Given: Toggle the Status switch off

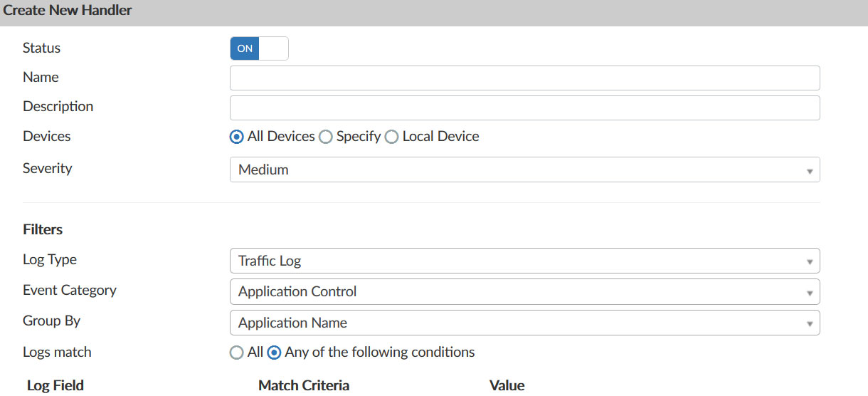Looking at the screenshot, I should pos(259,48).
